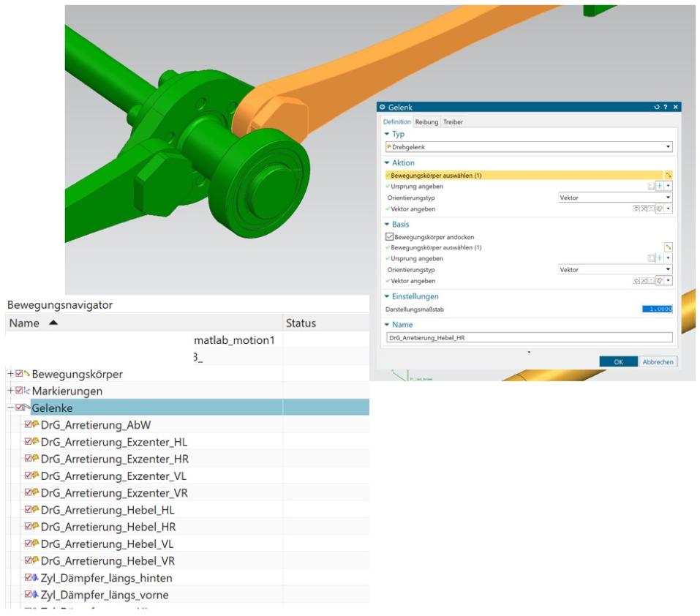Collapse the Typ section
700x616 pixels.
[x=387, y=133]
